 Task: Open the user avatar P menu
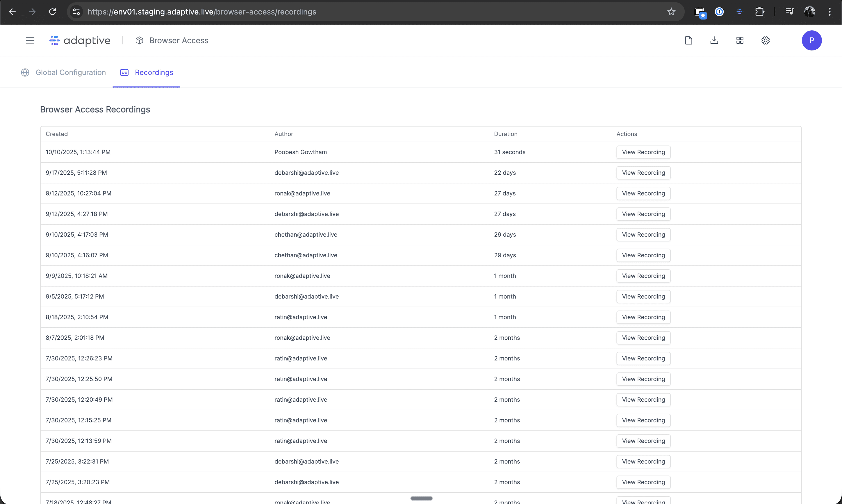click(812, 40)
